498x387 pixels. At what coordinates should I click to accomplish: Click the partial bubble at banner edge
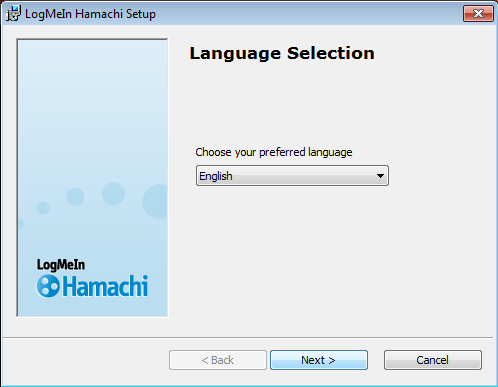[155, 201]
